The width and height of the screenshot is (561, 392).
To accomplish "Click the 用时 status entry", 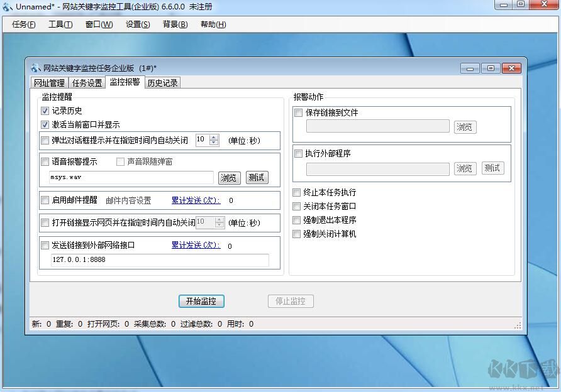I will coord(240,324).
